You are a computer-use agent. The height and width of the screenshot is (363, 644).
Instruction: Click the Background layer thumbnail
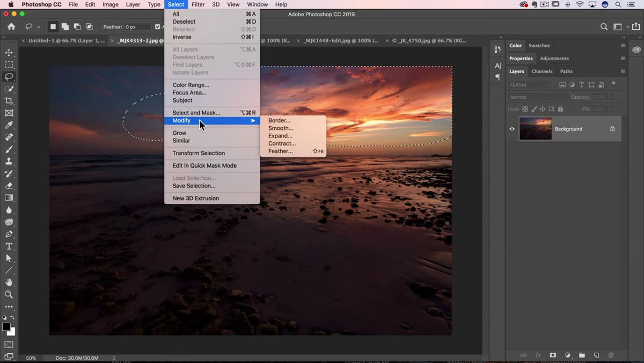[536, 129]
